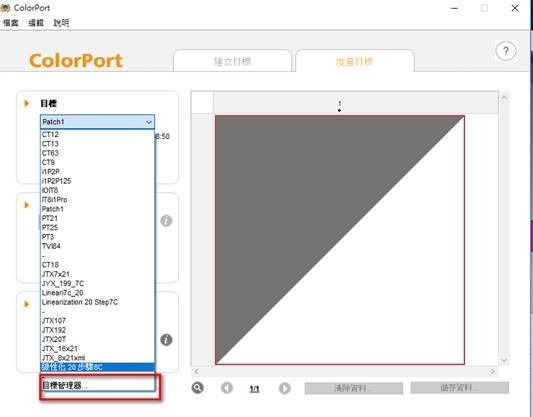Image resolution: width=533 pixels, height=417 pixels.
Task: Expand the middle panel orange arrow
Action: click(x=27, y=205)
